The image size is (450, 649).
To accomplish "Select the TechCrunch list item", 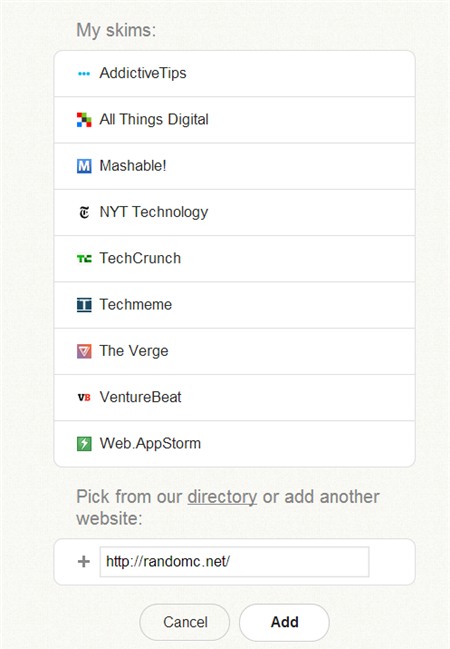I will point(234,259).
